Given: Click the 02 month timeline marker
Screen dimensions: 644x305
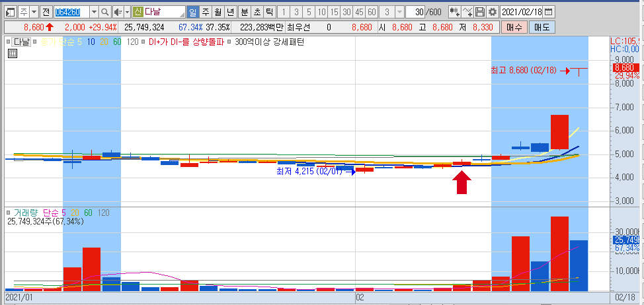Looking at the screenshot, I should click(x=360, y=296).
